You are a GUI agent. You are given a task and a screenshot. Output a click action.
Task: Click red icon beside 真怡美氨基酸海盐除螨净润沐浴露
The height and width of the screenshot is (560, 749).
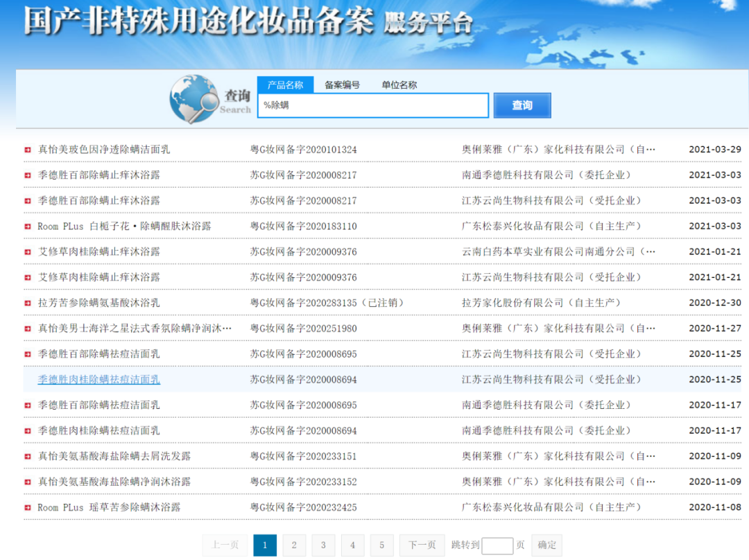[28, 482]
